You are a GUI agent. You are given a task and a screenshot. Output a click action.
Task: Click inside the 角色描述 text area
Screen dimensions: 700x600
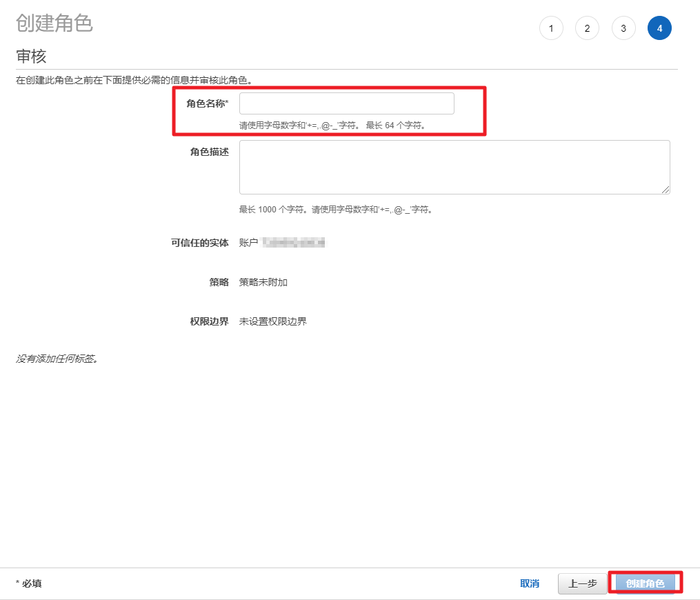[x=454, y=167]
